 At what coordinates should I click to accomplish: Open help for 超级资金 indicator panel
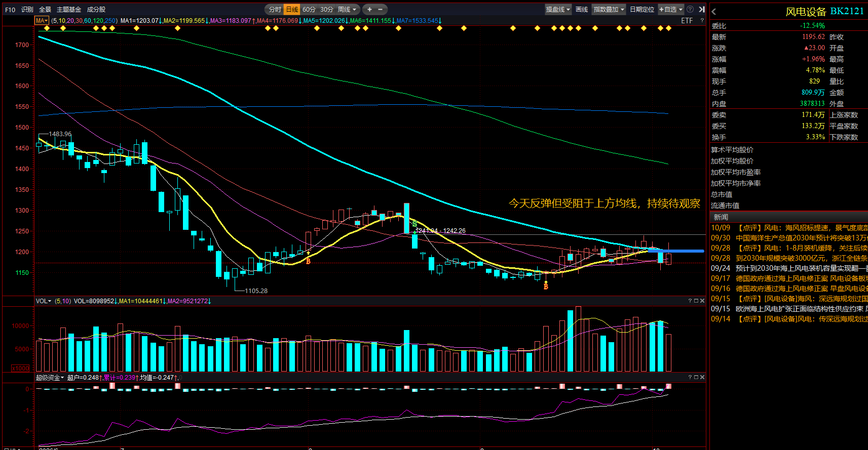tap(690, 377)
